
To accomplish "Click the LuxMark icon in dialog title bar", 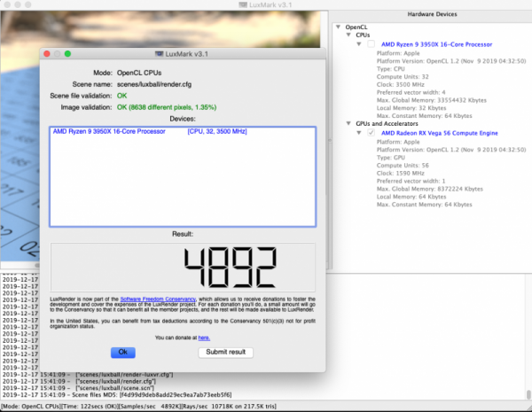I will pyautogui.click(x=159, y=54).
